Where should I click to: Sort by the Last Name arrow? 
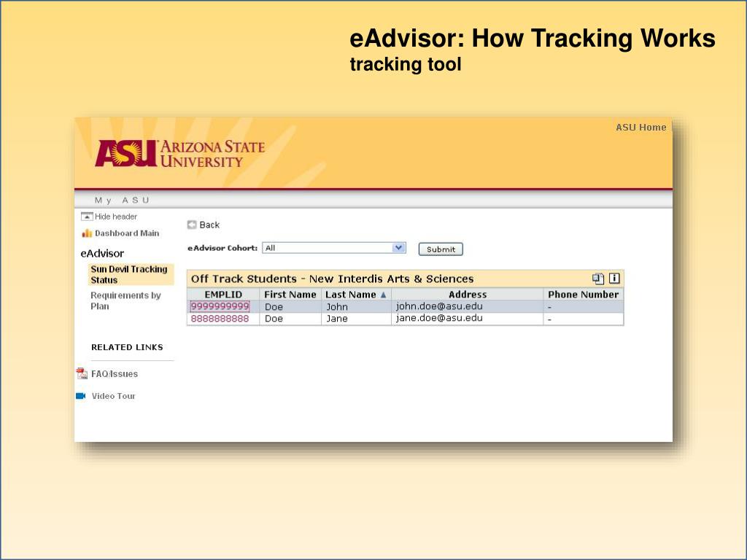384,295
